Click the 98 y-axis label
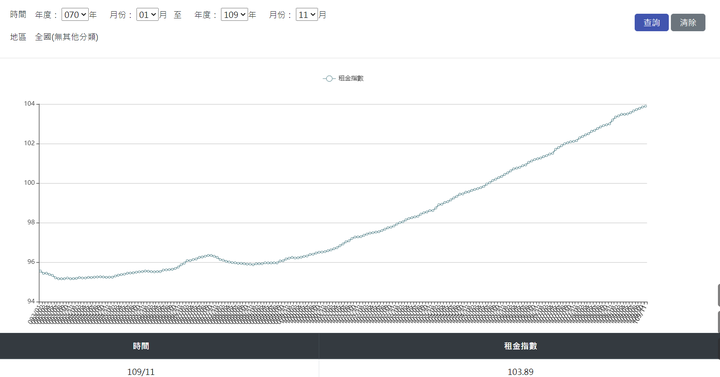The width and height of the screenshot is (720, 377). [x=31, y=222]
